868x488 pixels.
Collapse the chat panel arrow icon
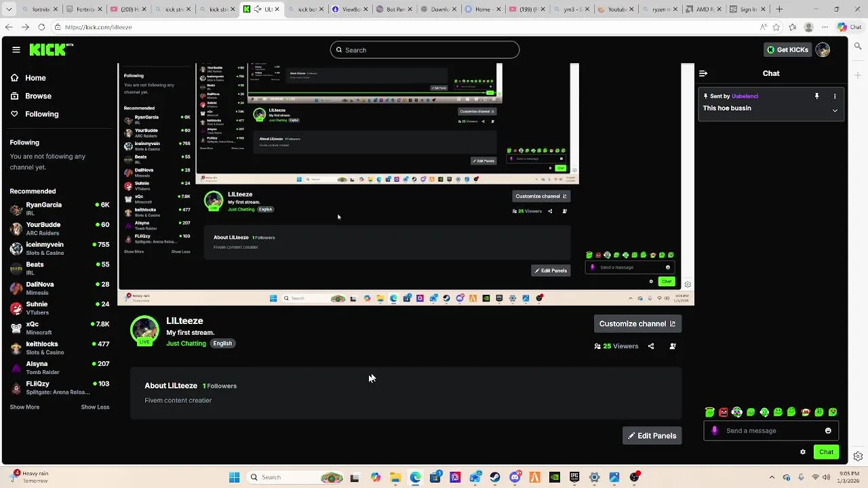703,73
